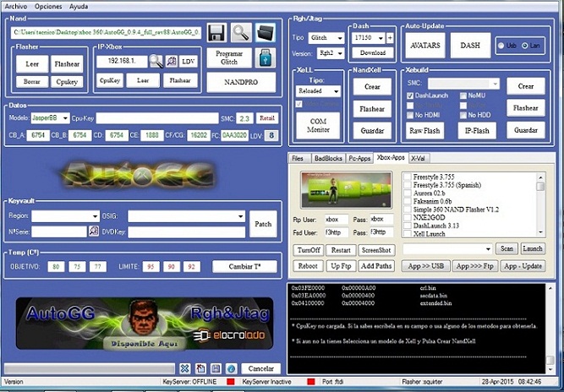Image resolution: width=564 pixels, height=392 pixels.
Task: Open the OSIG dropdown
Action: 186,216
